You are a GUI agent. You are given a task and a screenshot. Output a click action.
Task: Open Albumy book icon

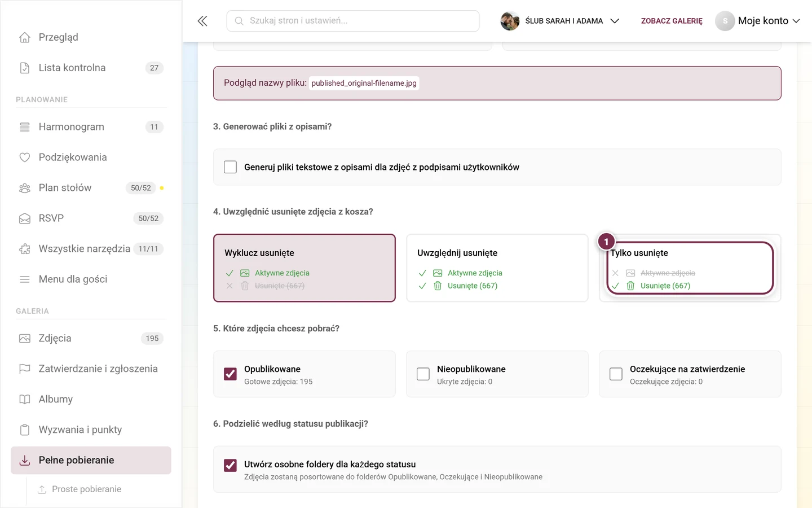(x=25, y=399)
